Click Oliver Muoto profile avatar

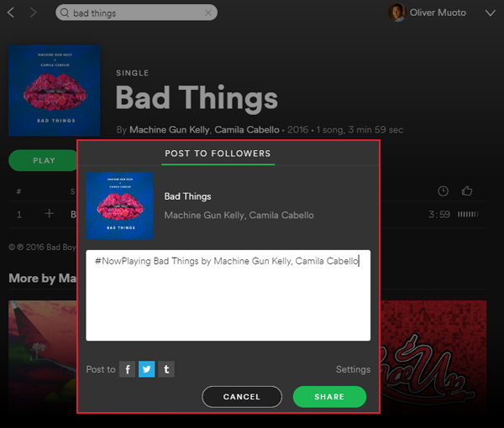tap(397, 13)
